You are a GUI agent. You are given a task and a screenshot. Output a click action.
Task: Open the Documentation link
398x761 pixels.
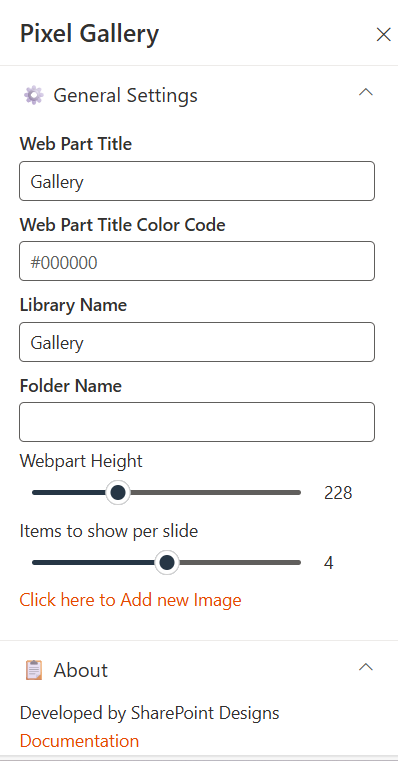[79, 741]
